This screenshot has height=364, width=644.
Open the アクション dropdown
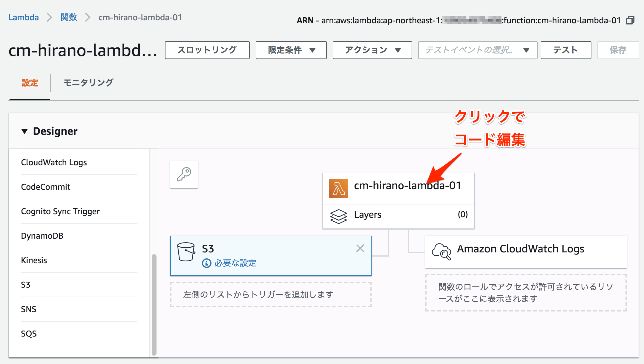coord(372,50)
